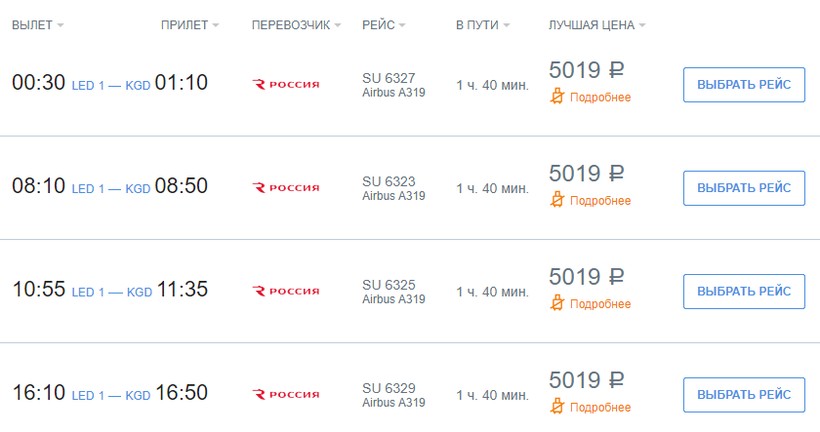Select the 16:10 flight via Выбрать рейс
This screenshot has width=820, height=432.
click(743, 394)
